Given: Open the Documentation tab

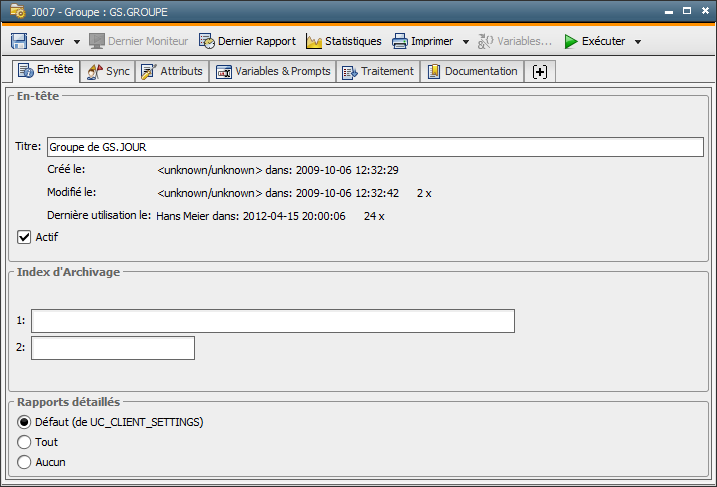Looking at the screenshot, I should click(x=473, y=72).
